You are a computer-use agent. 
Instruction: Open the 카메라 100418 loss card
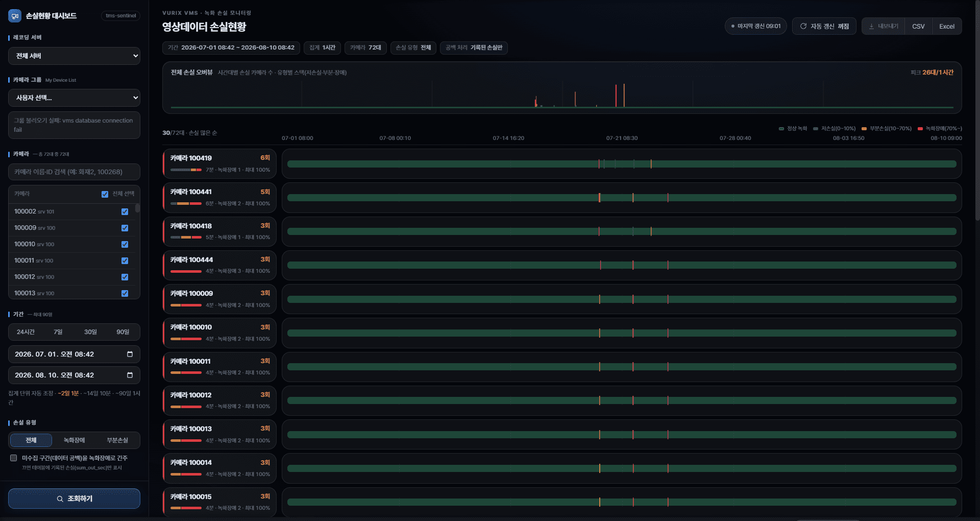(219, 231)
